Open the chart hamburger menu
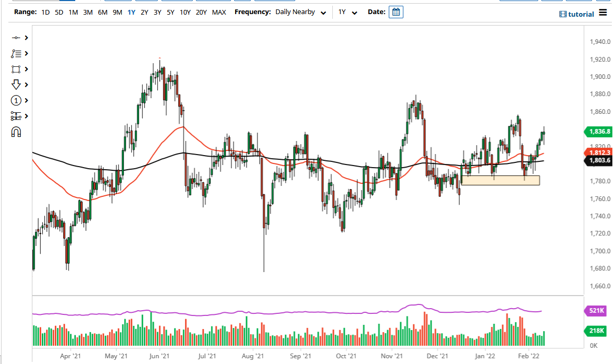The width and height of the screenshot is (615, 364). click(x=602, y=13)
